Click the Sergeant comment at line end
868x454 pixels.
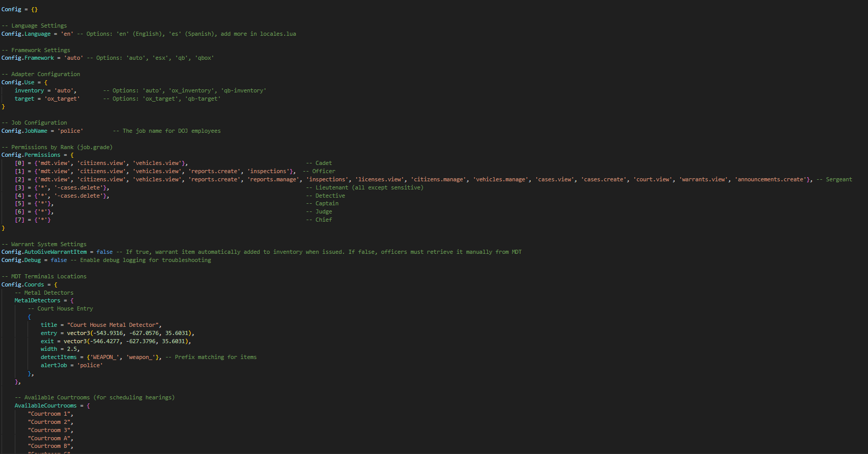coord(834,179)
